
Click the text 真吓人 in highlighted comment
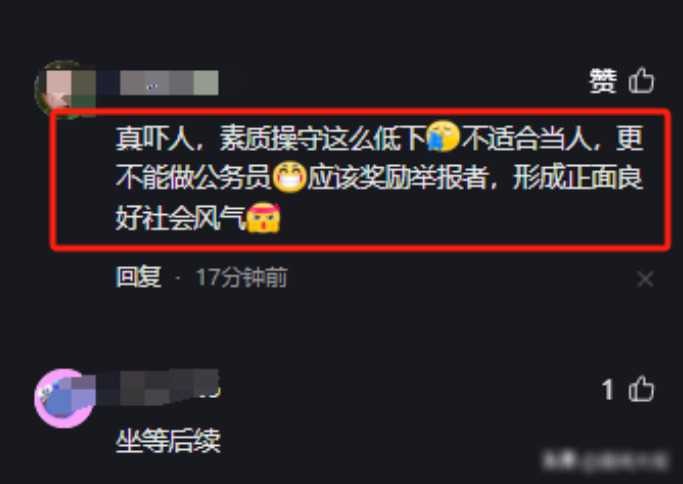pos(155,138)
